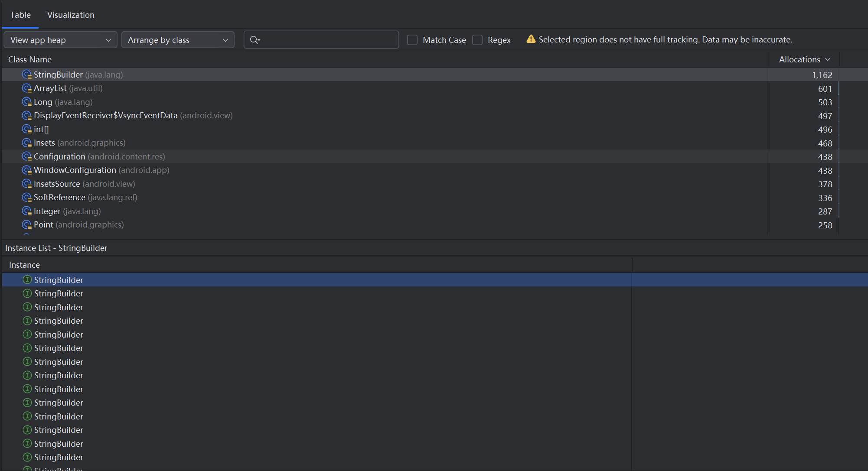This screenshot has width=868, height=471.
Task: Click the StringBuilder class icon
Action: 27,75
